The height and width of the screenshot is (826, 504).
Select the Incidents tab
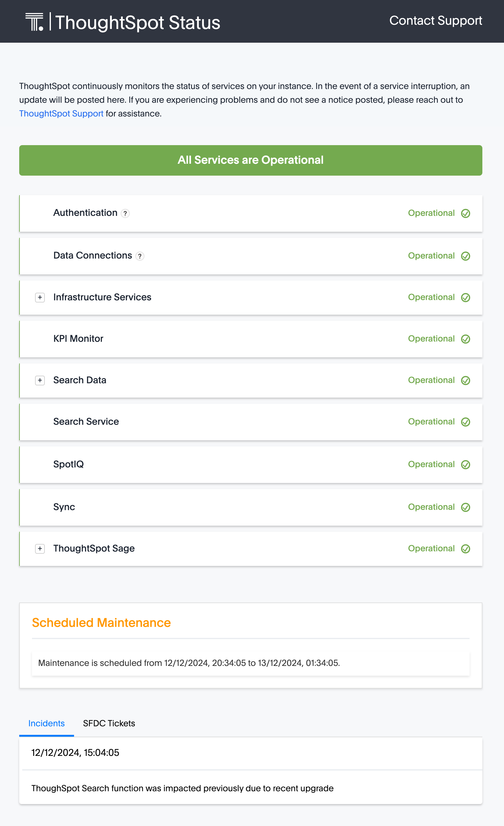pyautogui.click(x=46, y=724)
